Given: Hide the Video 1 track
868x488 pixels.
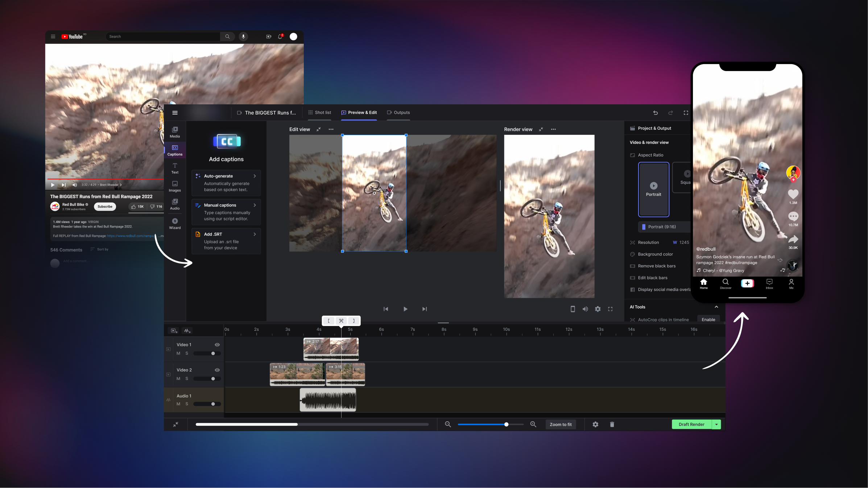Looking at the screenshot, I should 217,345.
